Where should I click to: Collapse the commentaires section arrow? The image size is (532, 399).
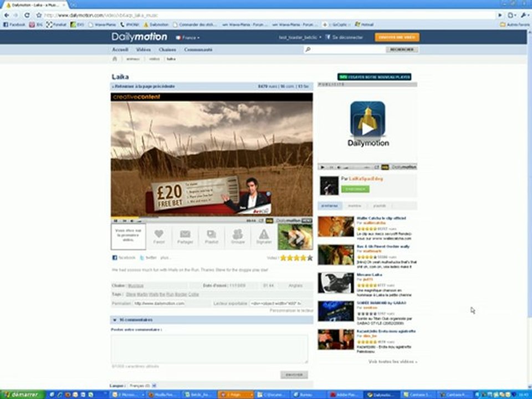[x=114, y=320]
